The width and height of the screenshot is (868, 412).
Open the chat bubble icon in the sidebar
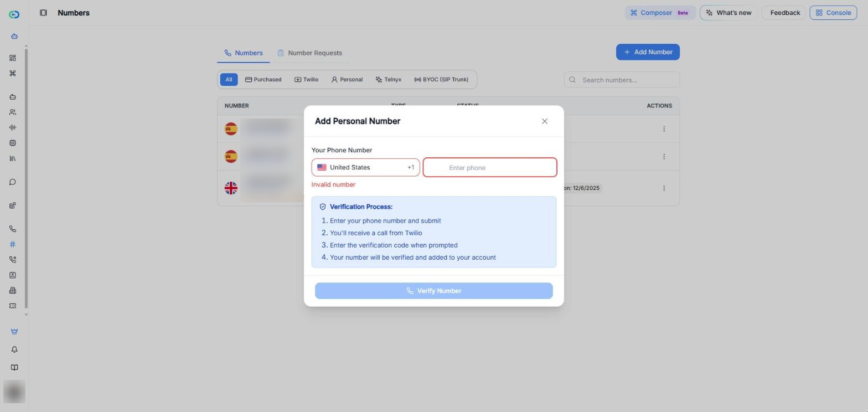tap(13, 182)
